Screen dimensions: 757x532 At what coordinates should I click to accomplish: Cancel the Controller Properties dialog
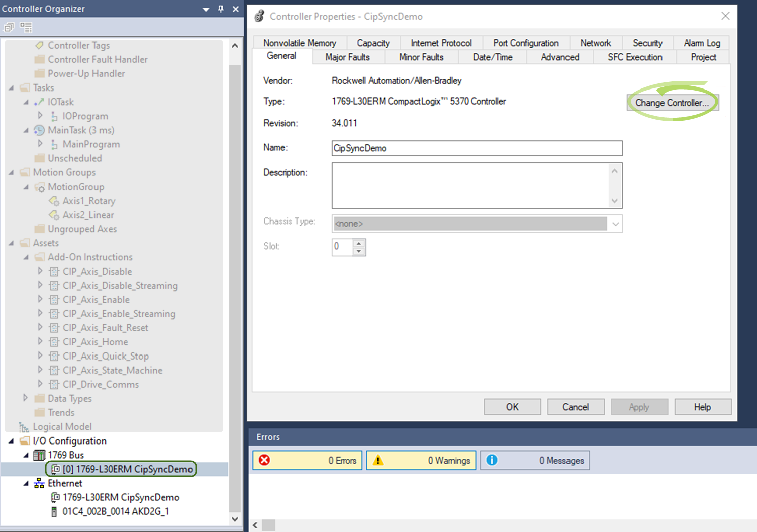click(x=576, y=407)
